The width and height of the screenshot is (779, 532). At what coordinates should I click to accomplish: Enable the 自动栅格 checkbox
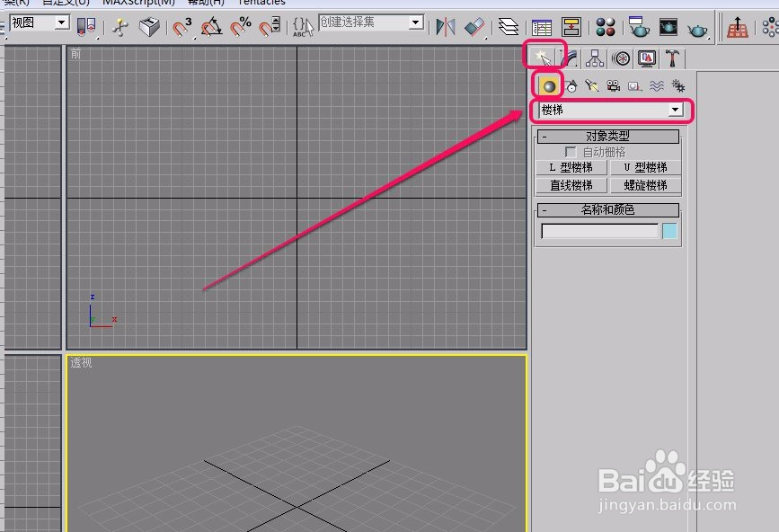click(571, 152)
